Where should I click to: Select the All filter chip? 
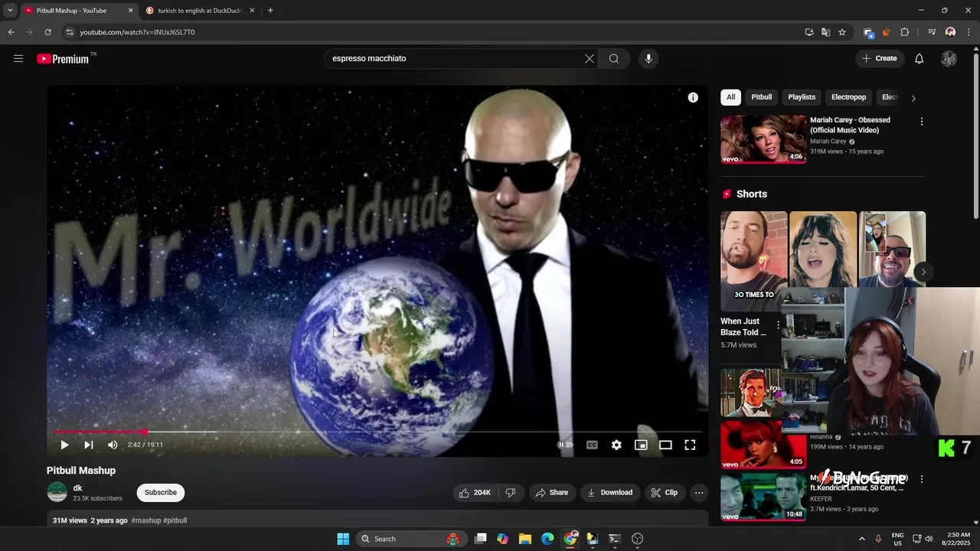point(730,97)
